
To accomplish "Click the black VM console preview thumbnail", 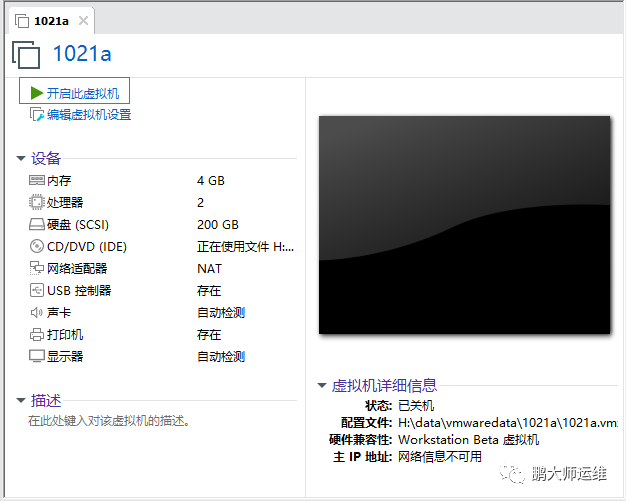I will click(x=464, y=225).
